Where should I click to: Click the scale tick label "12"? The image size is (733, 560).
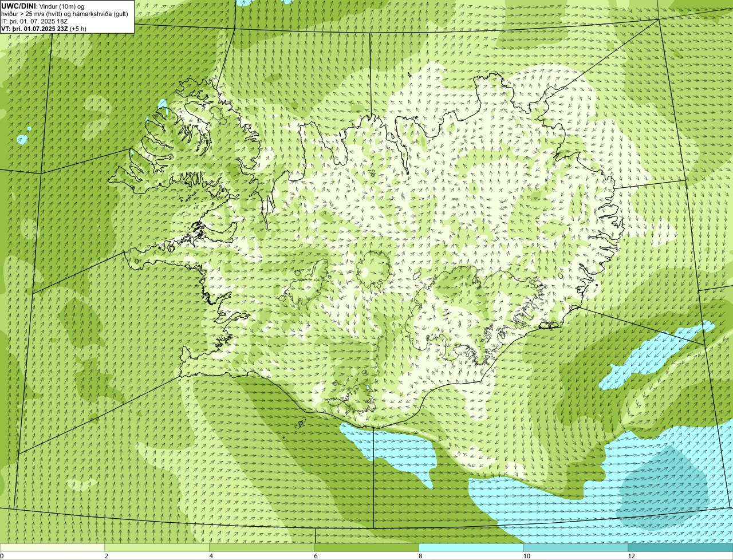tap(631, 556)
